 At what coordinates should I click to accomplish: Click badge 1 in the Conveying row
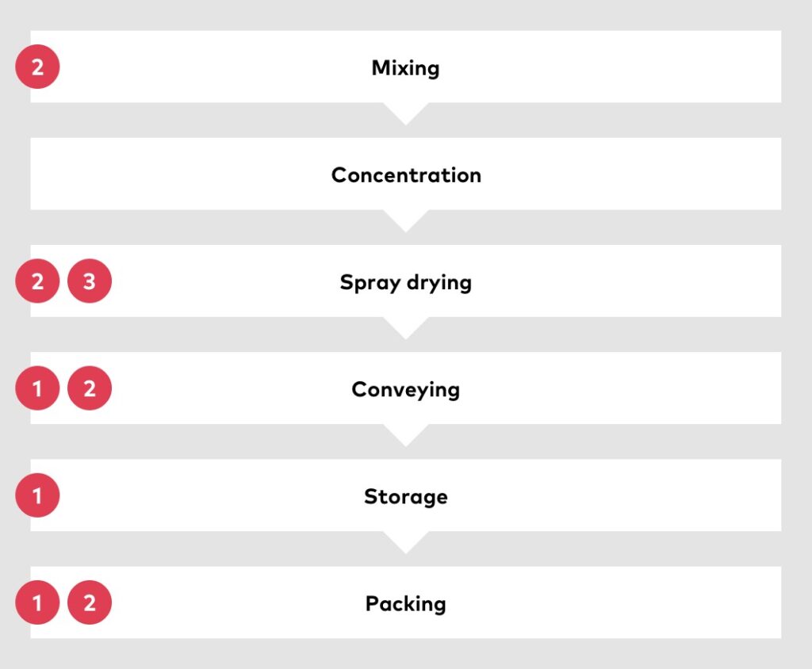[37, 388]
